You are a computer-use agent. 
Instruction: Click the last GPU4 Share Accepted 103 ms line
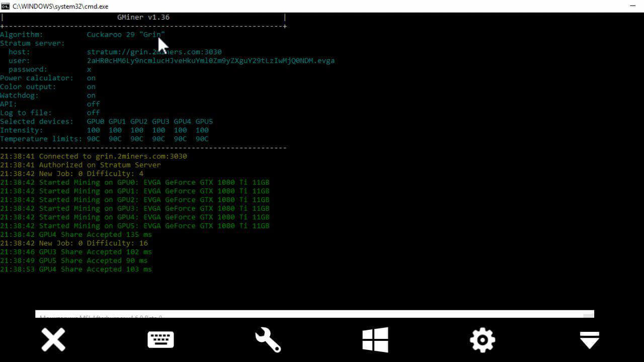pyautogui.click(x=76, y=269)
